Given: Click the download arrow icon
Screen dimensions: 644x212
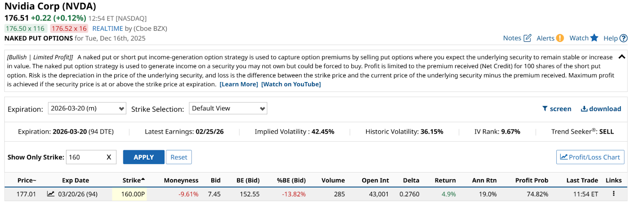Looking at the screenshot, I should [x=584, y=109].
